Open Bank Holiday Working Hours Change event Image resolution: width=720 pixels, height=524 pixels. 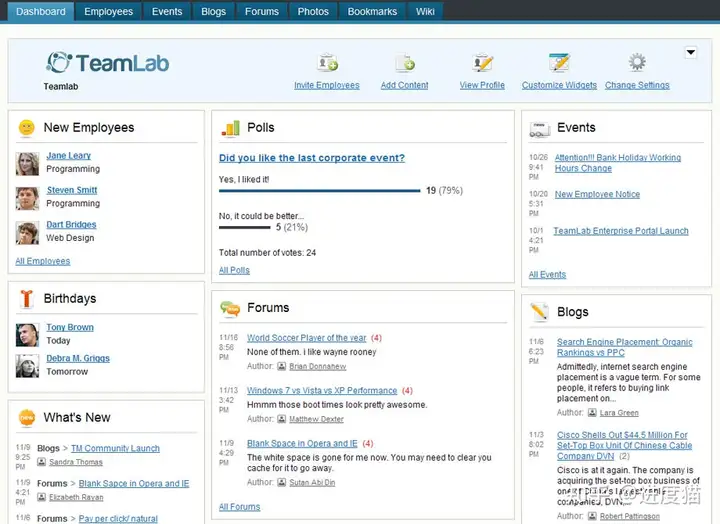click(618, 163)
